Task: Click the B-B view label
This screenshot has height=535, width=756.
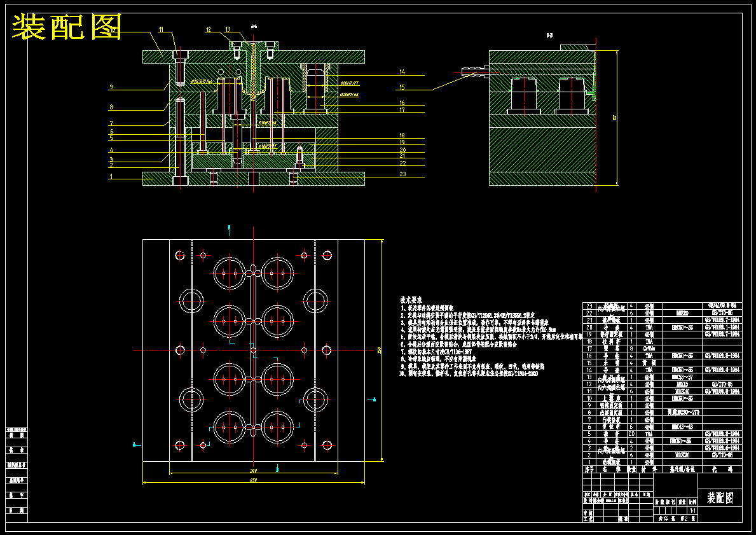Action: pos(549,35)
